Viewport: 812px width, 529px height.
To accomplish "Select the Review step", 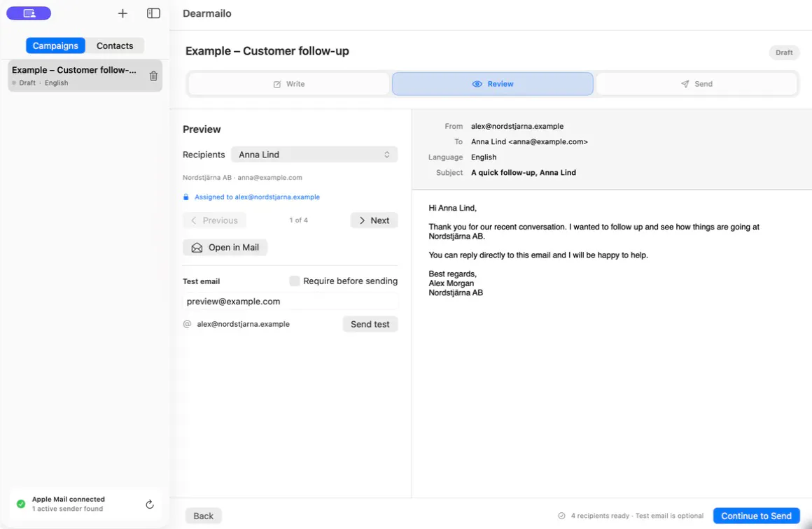I will coord(493,84).
